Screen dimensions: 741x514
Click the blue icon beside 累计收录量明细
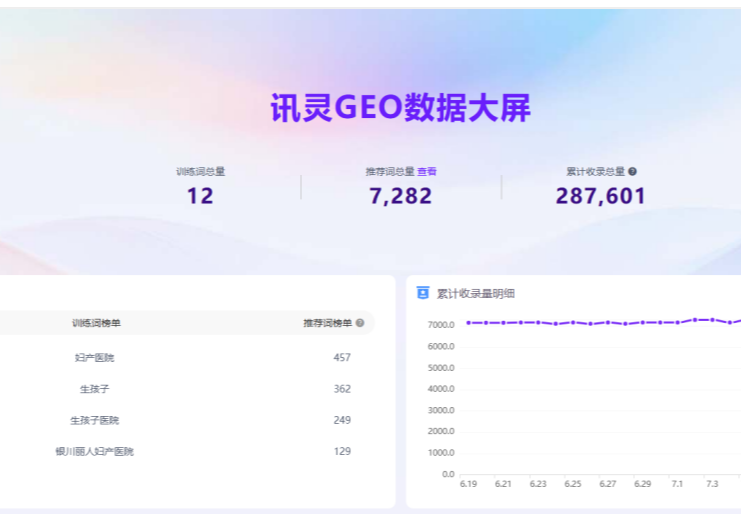tap(422, 293)
